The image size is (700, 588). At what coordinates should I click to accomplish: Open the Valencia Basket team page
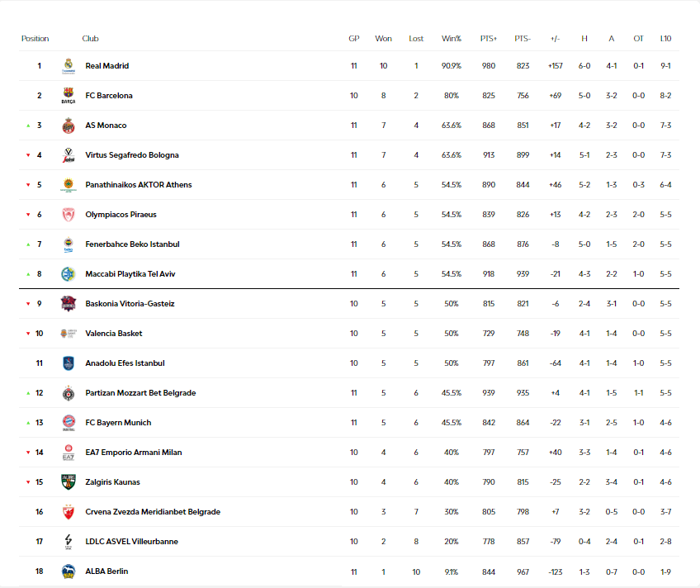114,334
